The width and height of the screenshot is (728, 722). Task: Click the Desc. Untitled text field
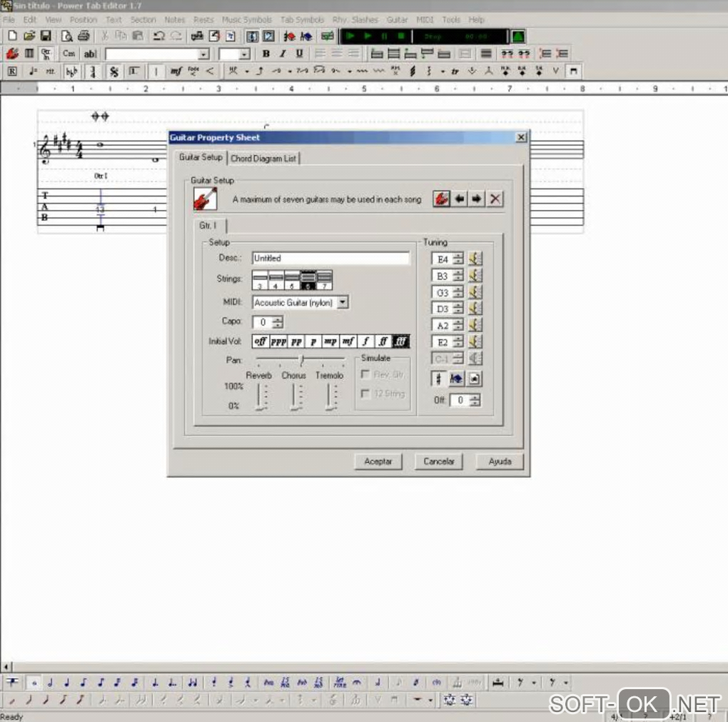point(330,259)
